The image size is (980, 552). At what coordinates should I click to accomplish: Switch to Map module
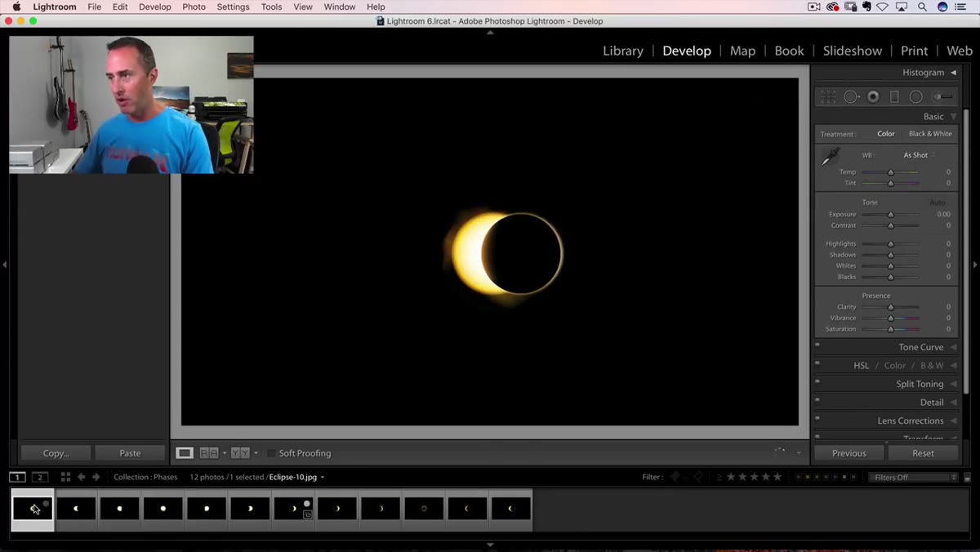point(742,51)
